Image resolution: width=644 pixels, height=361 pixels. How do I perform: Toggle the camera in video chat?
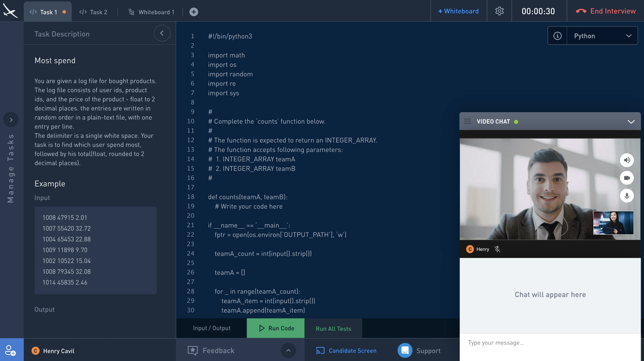click(627, 178)
